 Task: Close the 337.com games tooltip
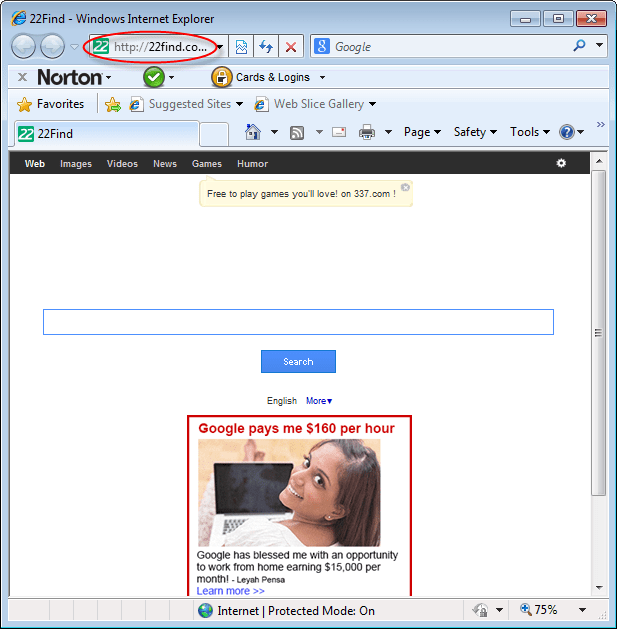405,187
